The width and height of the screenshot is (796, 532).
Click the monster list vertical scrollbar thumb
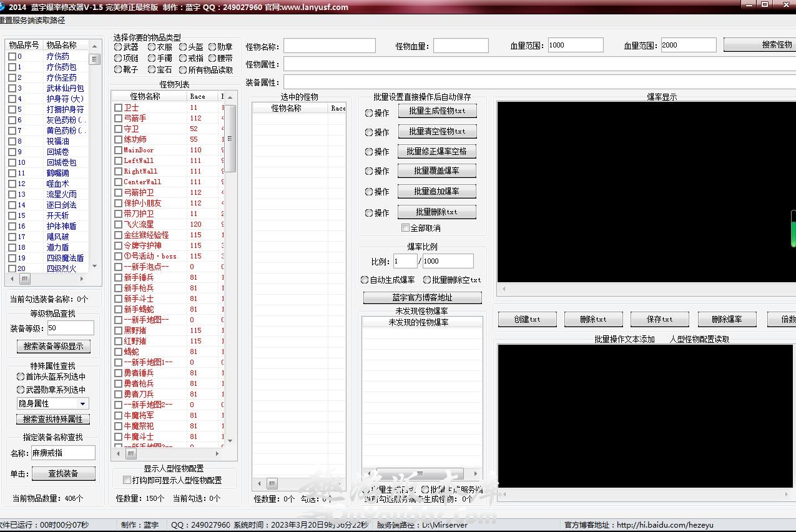point(230,138)
